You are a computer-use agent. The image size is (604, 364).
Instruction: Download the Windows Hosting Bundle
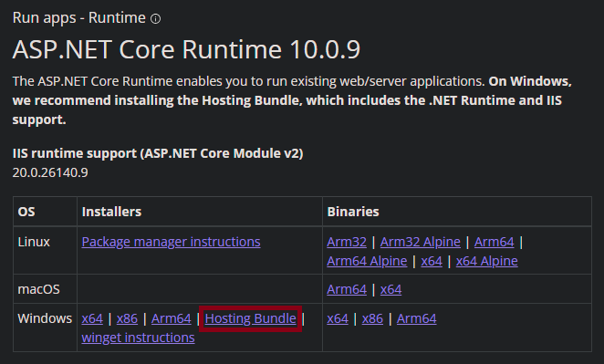250,318
